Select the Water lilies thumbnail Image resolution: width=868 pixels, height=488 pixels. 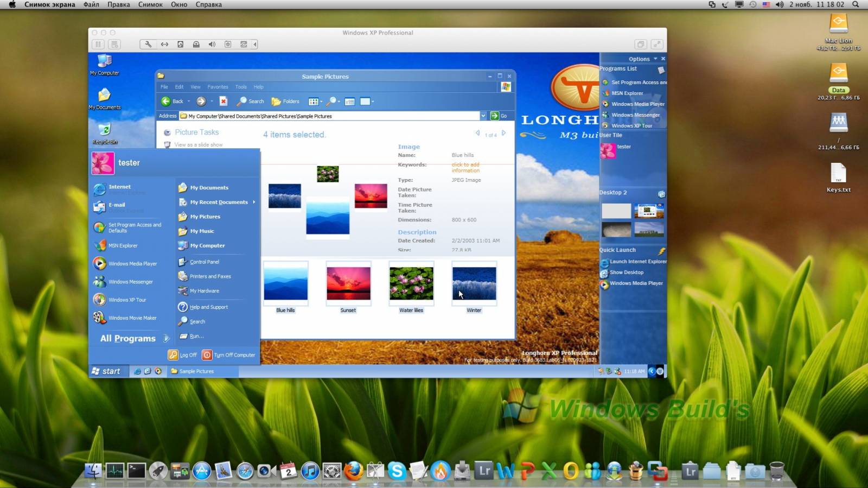(x=411, y=287)
